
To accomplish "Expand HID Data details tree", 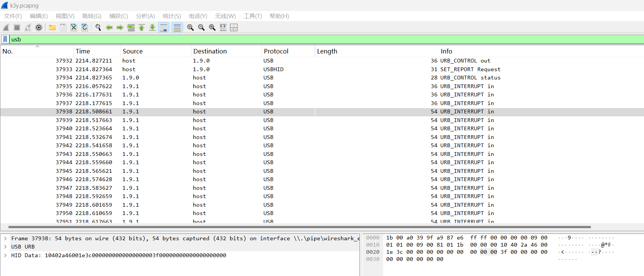I will pyautogui.click(x=5, y=255).
